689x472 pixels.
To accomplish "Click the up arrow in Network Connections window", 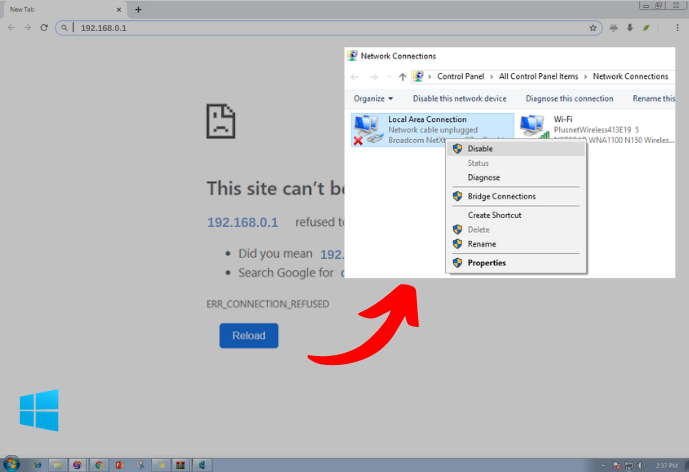I will 402,77.
